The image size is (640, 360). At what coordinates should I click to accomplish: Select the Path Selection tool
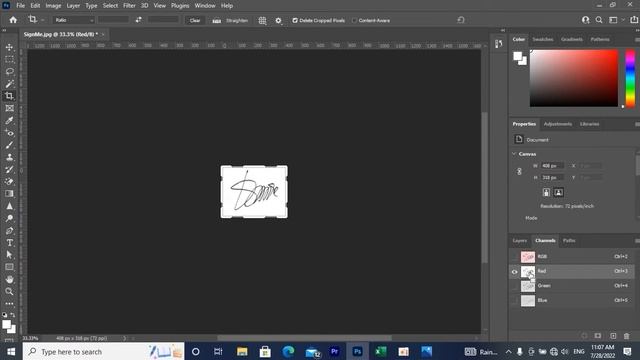pyautogui.click(x=9, y=255)
